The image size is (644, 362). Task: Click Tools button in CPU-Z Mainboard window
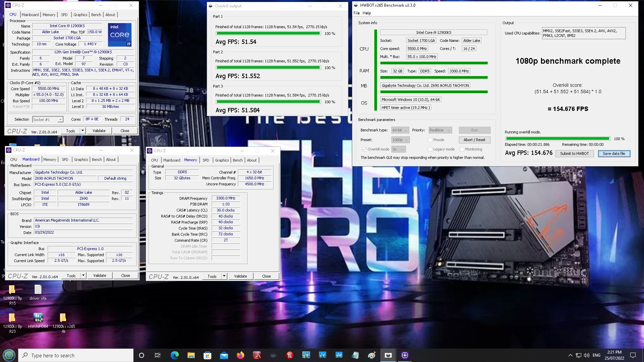pos(71,276)
